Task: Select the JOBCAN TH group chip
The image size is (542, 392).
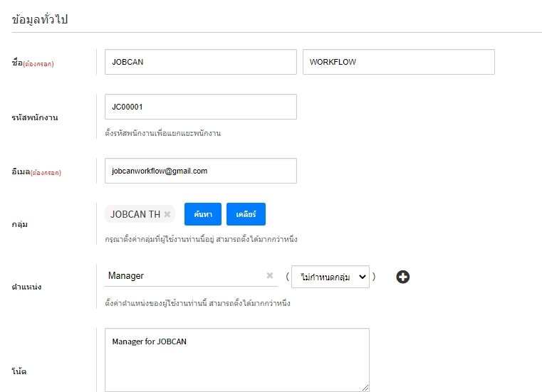Action: tap(135, 214)
